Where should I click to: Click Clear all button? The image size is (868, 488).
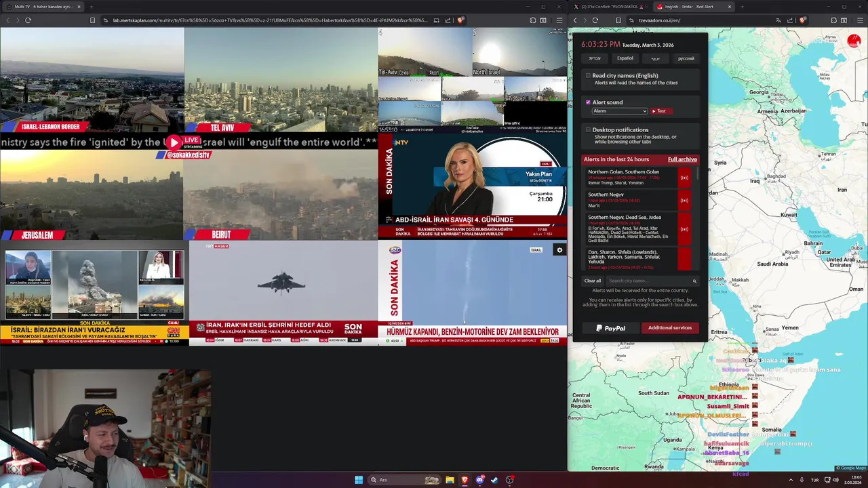point(593,281)
